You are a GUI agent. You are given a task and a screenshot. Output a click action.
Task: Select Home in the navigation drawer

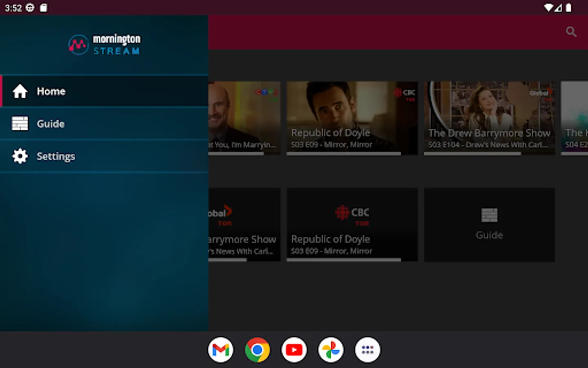click(x=104, y=91)
